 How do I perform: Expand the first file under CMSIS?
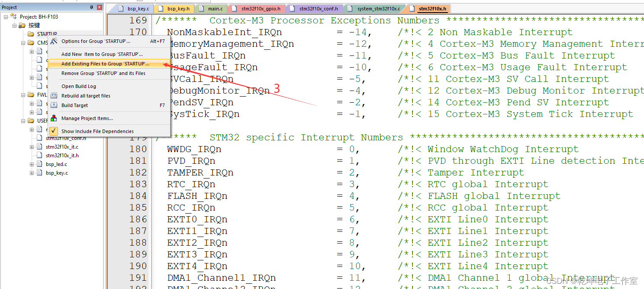[x=32, y=52]
